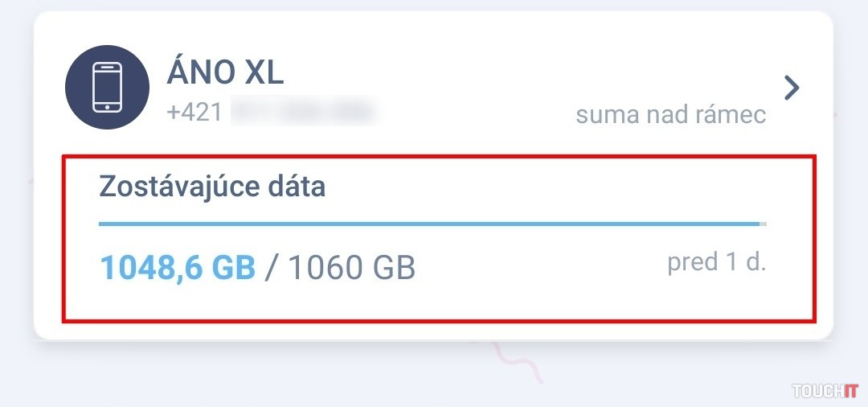Click the slash between data values

[271, 268]
